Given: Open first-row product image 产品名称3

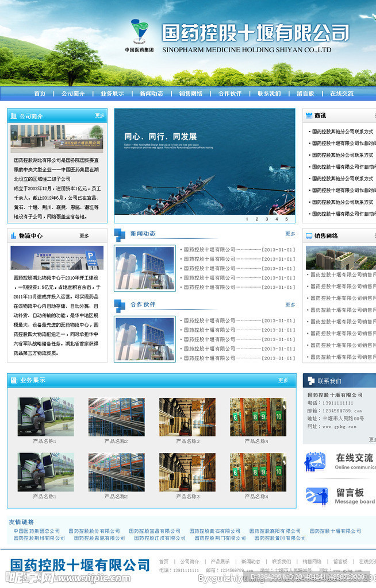Looking at the screenshot, I should pos(187,417).
